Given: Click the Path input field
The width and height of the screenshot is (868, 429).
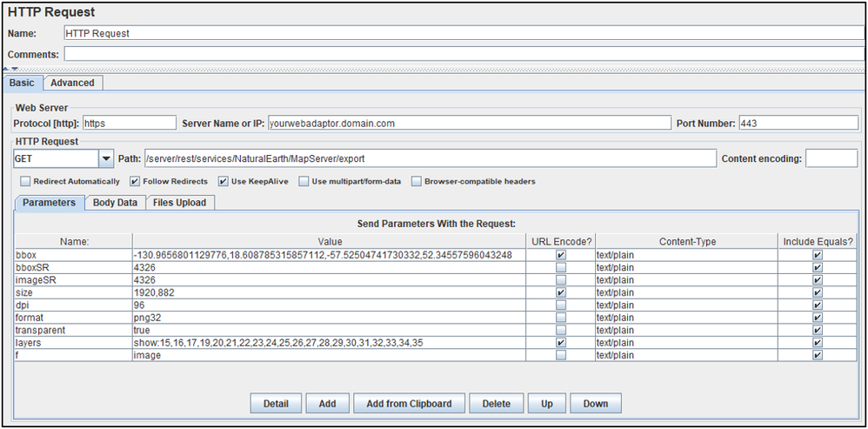Looking at the screenshot, I should tap(431, 159).
